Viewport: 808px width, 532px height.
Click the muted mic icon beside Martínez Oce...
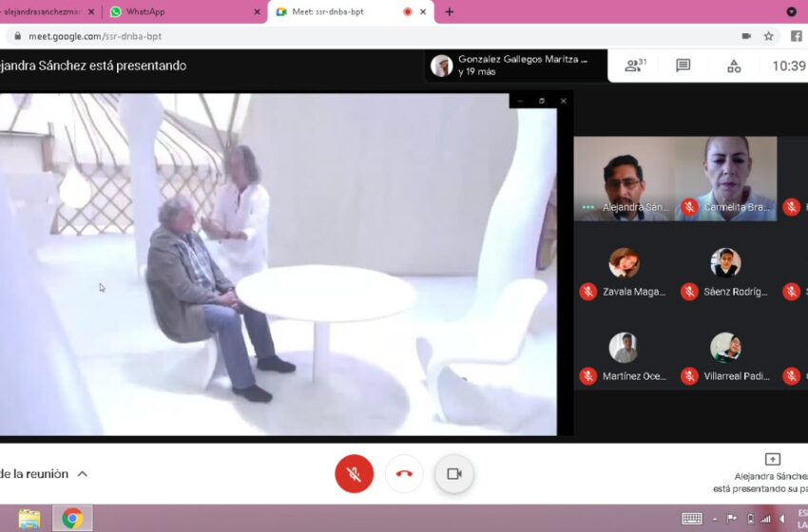coord(588,376)
